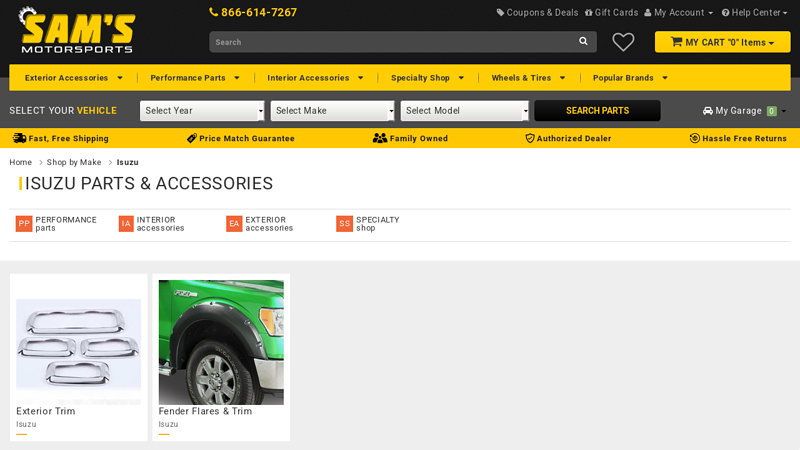Open the Interior Accessories menu
The width and height of the screenshot is (800, 450).
pos(315,78)
